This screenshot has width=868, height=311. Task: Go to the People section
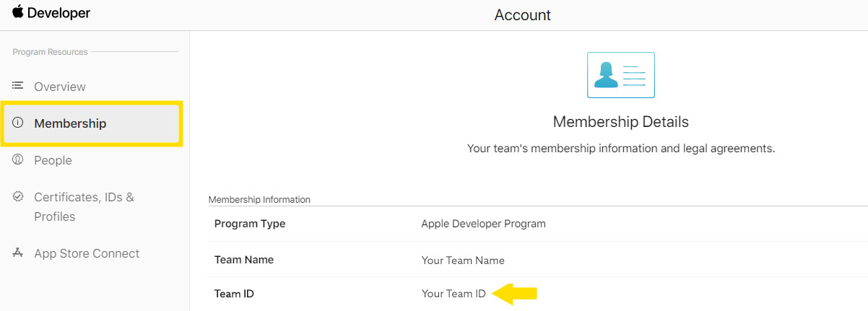[x=53, y=160]
